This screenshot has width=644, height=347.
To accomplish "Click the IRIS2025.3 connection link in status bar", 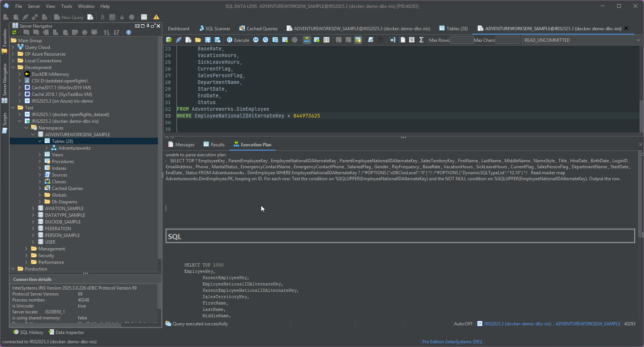I will [518, 323].
